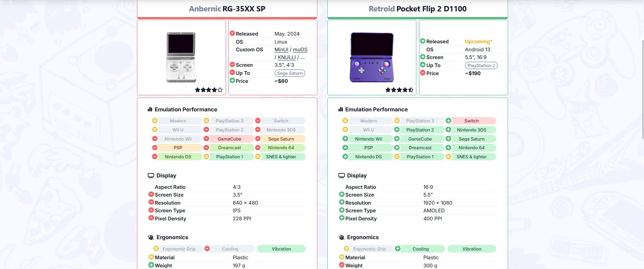Follow the KNULLI custom OS link
The width and height of the screenshot is (644, 269).
pyautogui.click(x=286, y=57)
